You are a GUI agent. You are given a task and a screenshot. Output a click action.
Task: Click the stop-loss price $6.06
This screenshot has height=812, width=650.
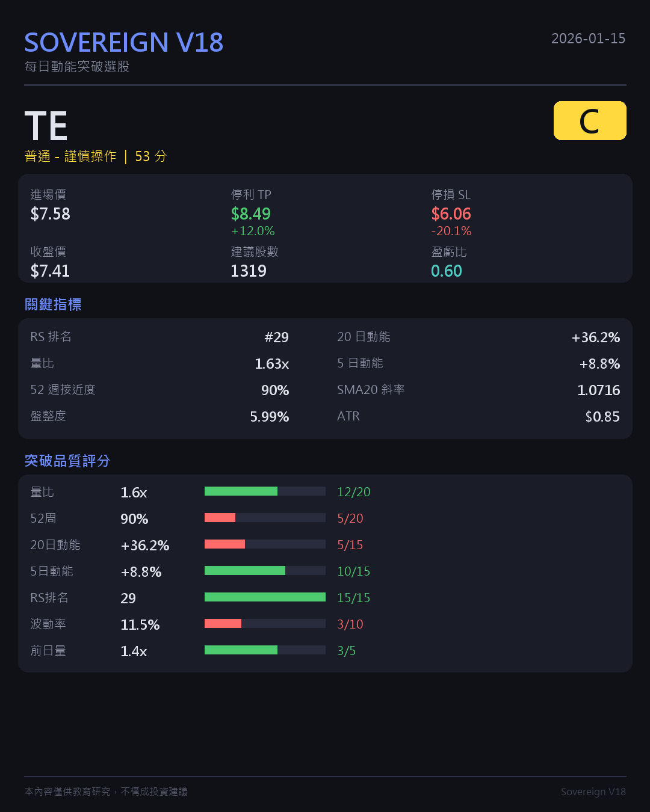coord(451,214)
